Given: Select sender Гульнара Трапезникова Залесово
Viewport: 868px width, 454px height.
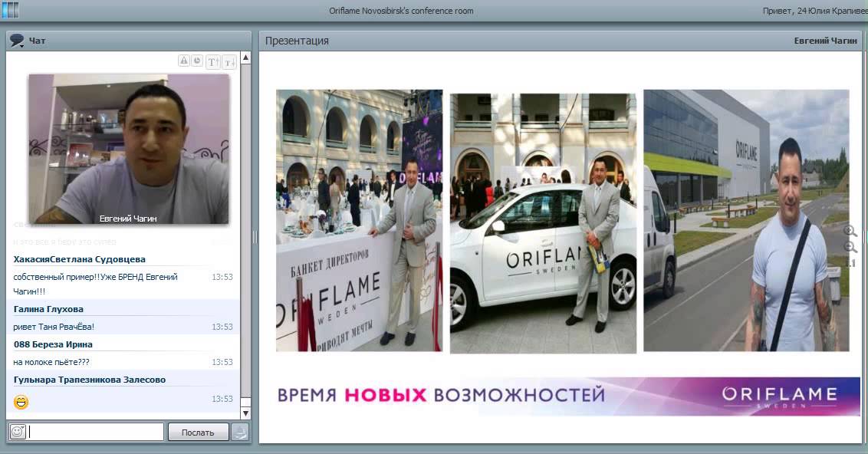Looking at the screenshot, I should pos(90,380).
